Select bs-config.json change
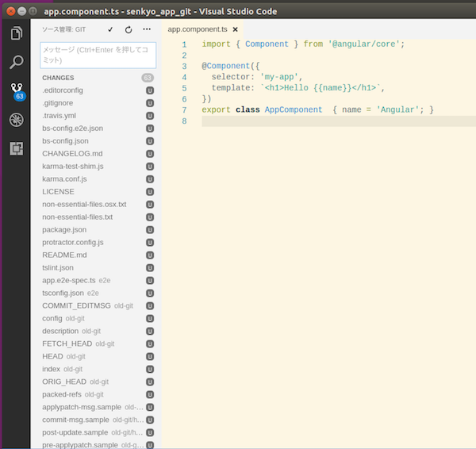The width and height of the screenshot is (476, 449). (x=97, y=141)
